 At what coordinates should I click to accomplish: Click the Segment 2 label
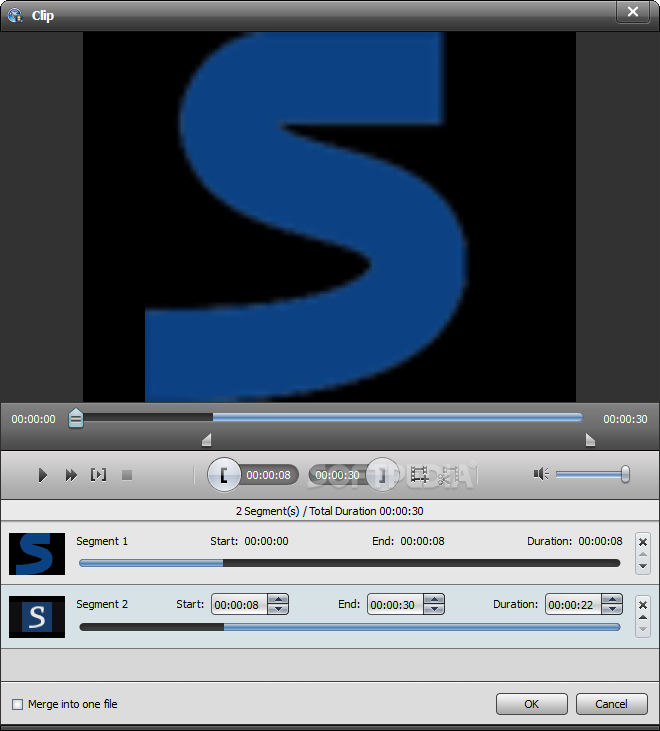point(102,604)
